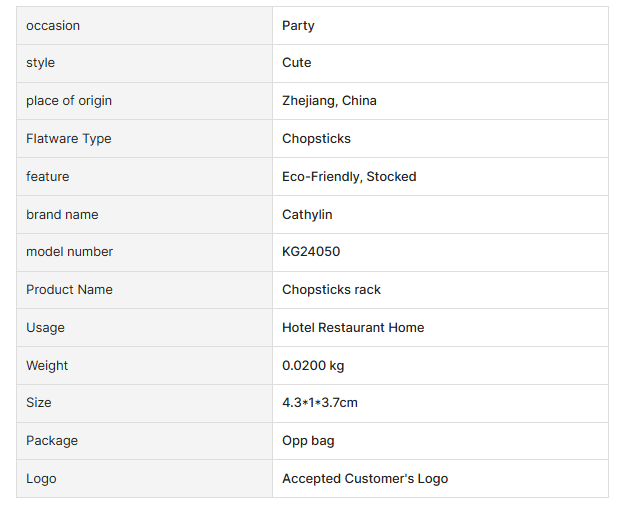The width and height of the screenshot is (629, 506).
Task: Click the 'brand name' label cell
Action: coord(62,215)
